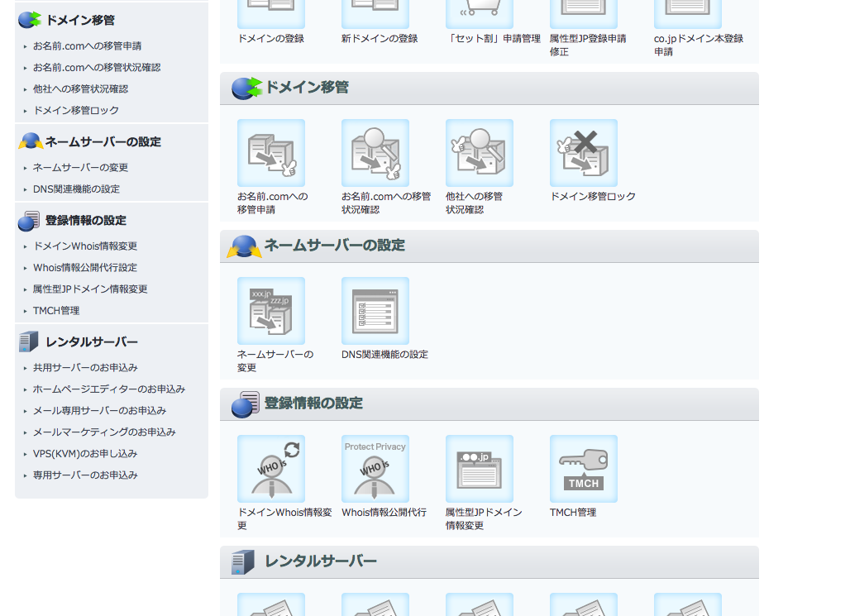Click main ドメイン移管 section header icon

click(x=246, y=88)
